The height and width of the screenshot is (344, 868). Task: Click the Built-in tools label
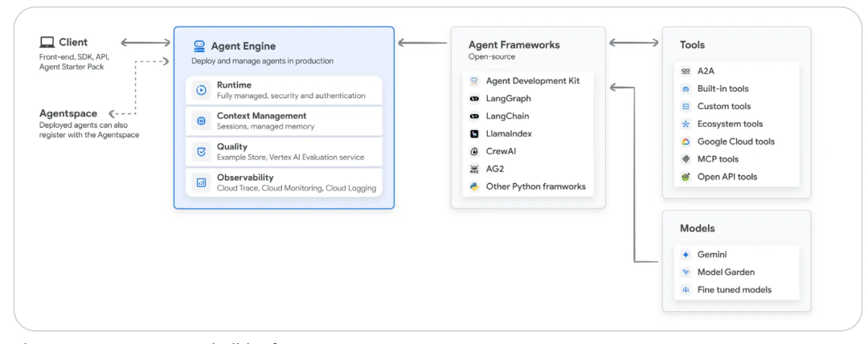coord(723,88)
